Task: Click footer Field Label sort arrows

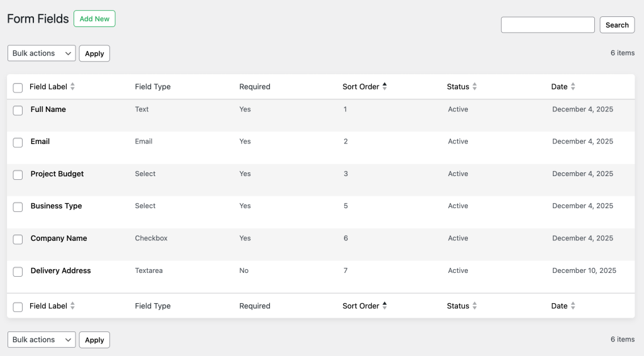Action: point(72,306)
